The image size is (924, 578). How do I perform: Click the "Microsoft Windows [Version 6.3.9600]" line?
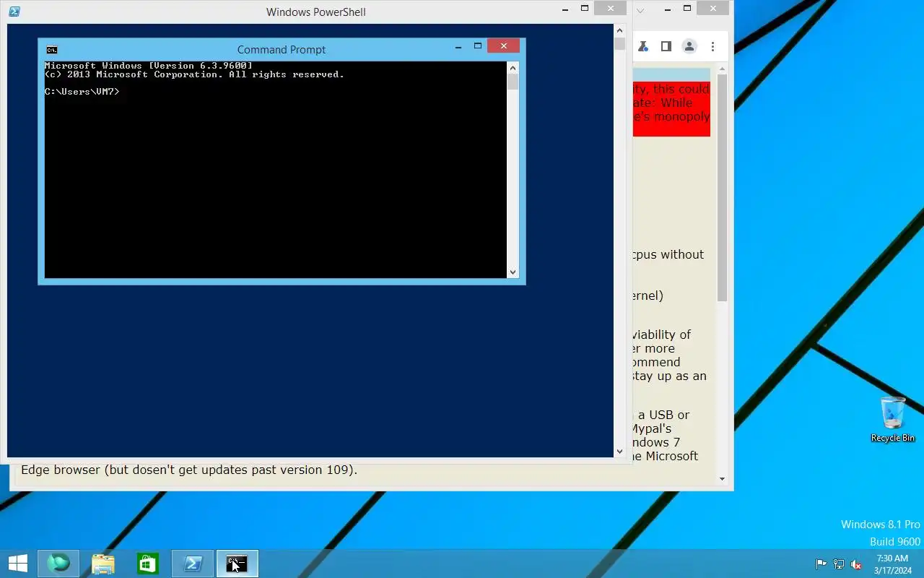tap(149, 66)
